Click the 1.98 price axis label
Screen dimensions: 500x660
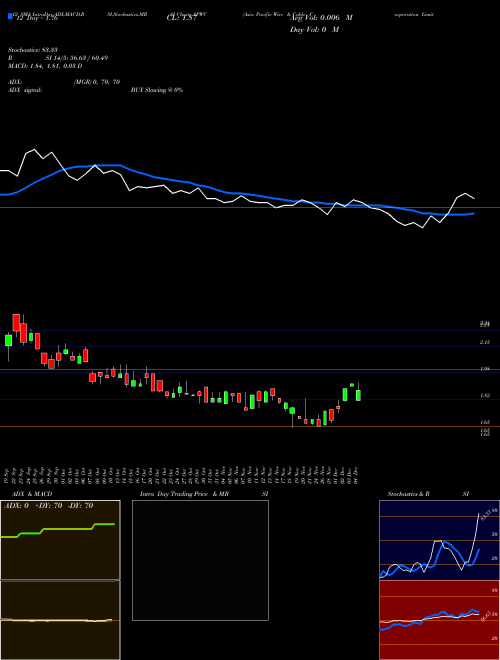coord(485,369)
